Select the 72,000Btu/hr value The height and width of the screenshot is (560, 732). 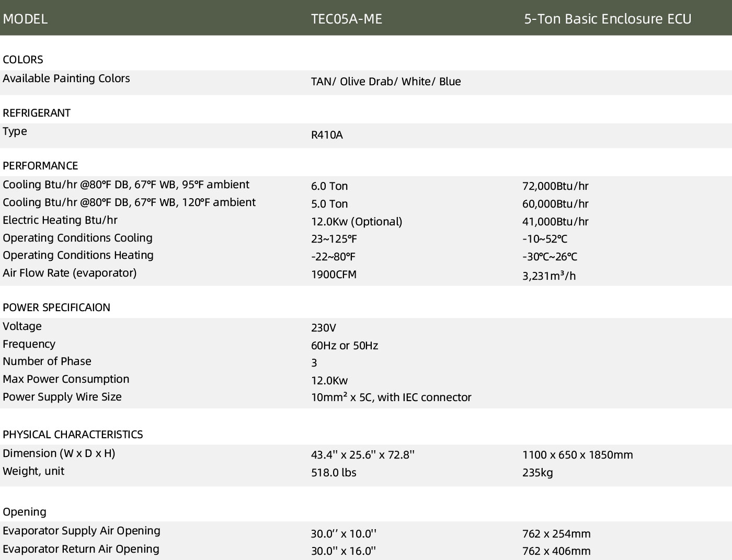pos(555,186)
